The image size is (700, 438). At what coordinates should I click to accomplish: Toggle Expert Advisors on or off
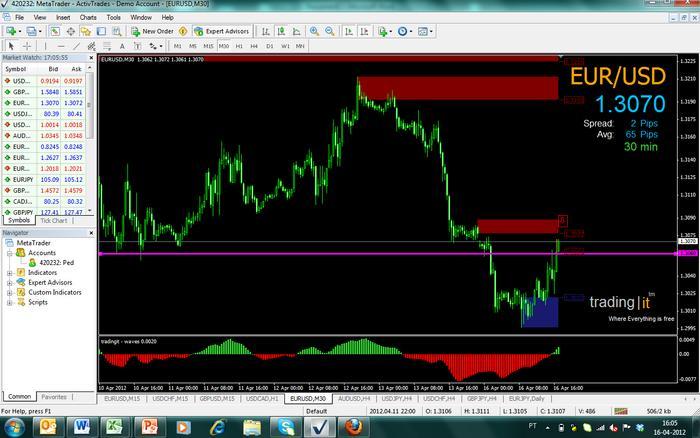coord(222,31)
